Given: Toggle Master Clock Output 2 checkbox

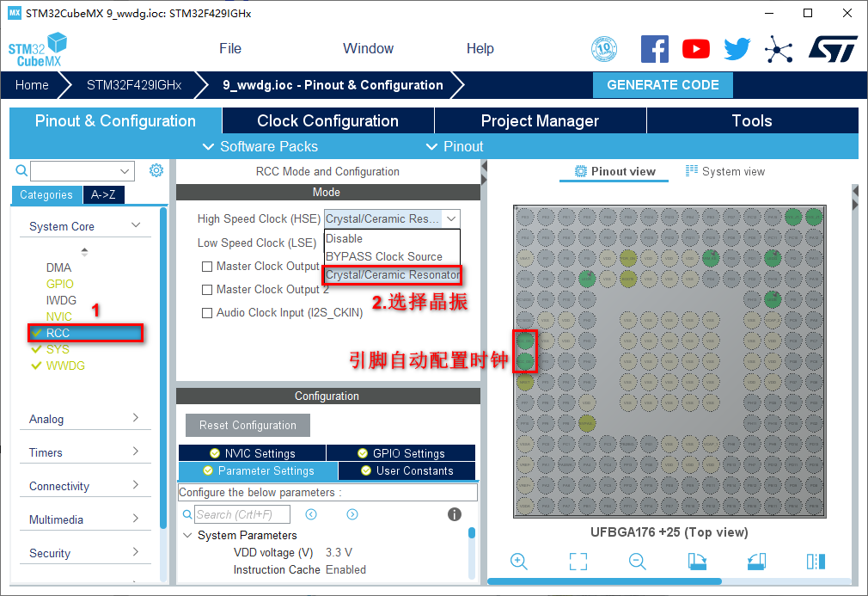Looking at the screenshot, I should point(207,290).
